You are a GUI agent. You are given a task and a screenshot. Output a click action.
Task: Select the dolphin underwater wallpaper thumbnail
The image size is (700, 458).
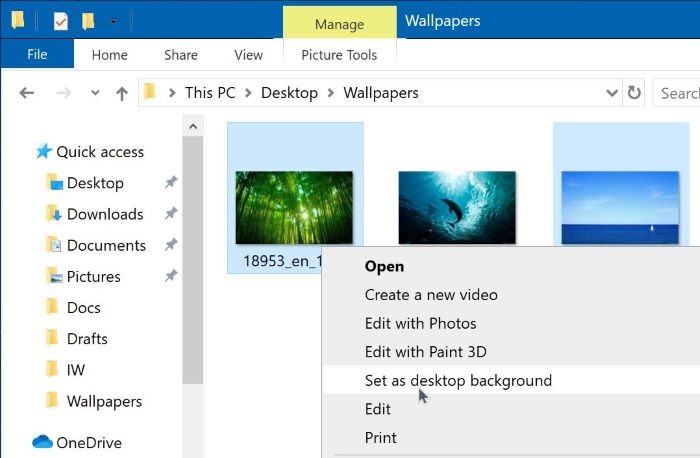(457, 206)
